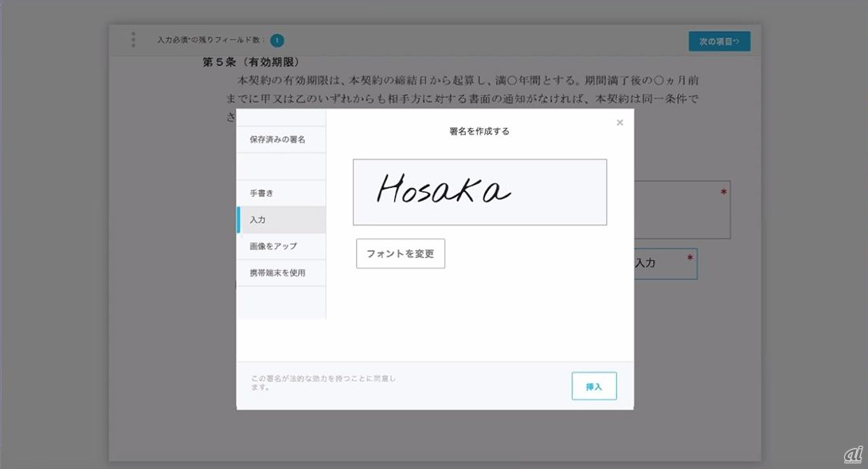Click the required signature box behind the dialog
Image resolution: width=868 pixels, height=469 pixels.
[682, 210]
